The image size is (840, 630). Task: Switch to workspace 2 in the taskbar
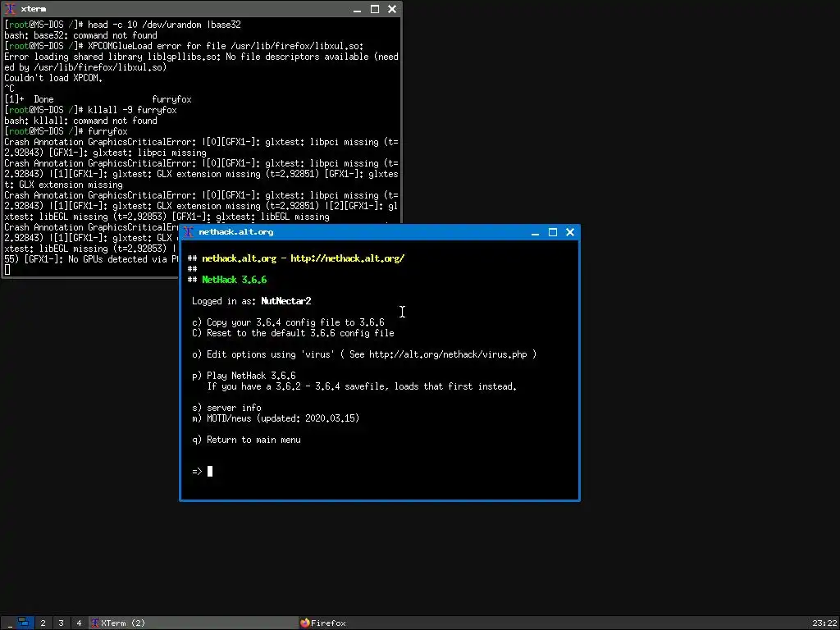click(x=43, y=623)
